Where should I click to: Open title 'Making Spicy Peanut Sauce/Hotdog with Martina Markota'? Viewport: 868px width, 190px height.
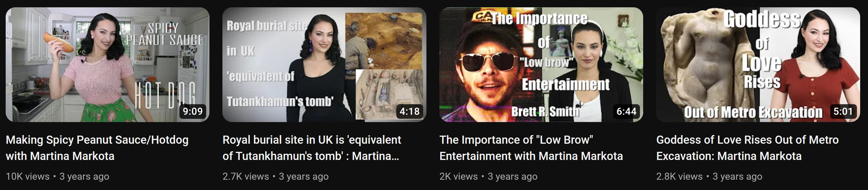click(x=97, y=148)
